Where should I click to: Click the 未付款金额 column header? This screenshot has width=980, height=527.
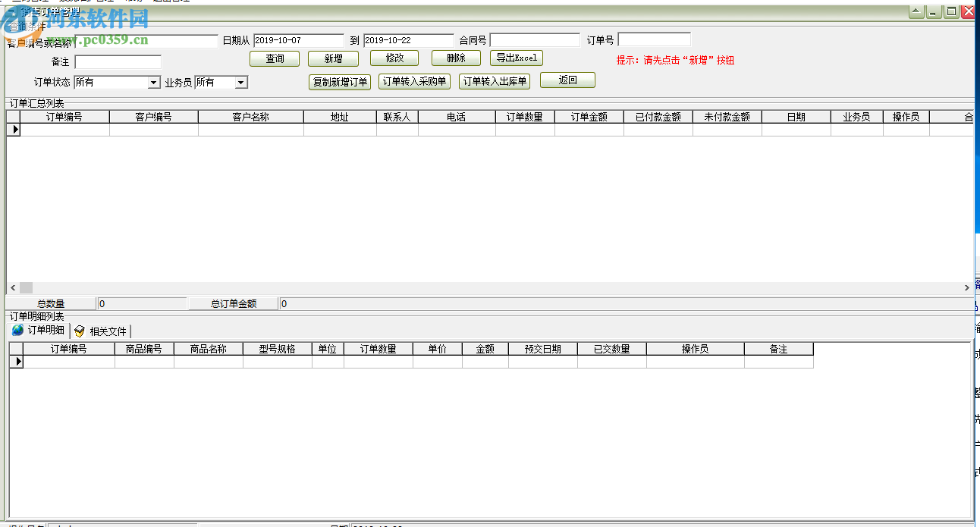point(727,117)
